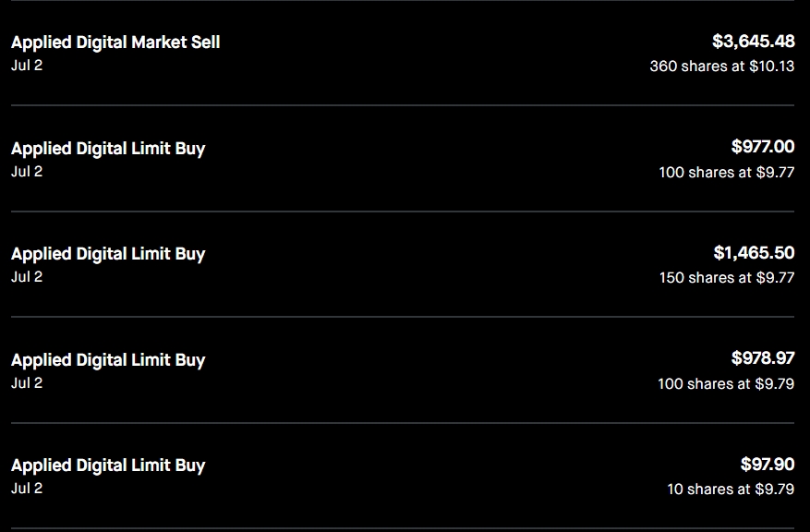Open the $97.90 Limit Buy order
810x532 pixels.
(108, 465)
